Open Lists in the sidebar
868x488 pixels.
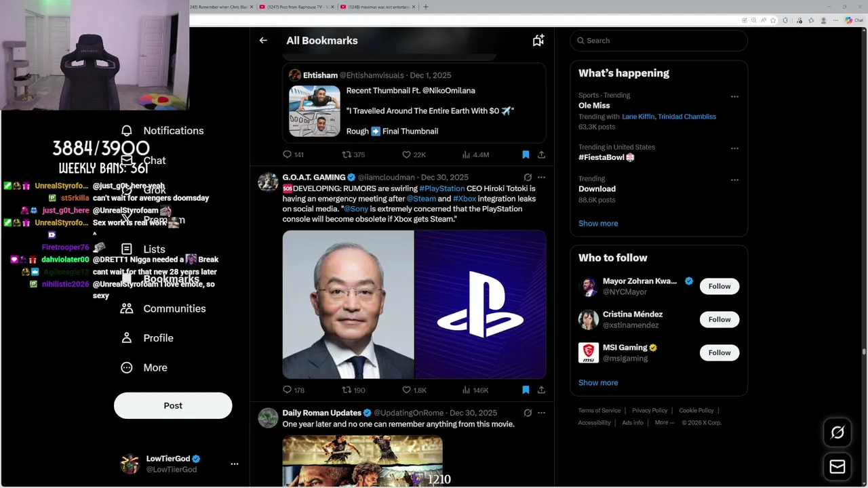(143, 249)
